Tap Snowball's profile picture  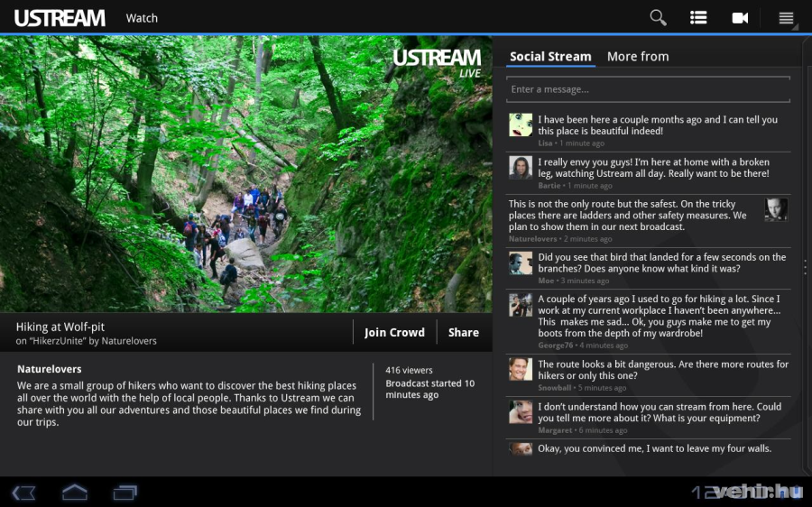coord(521,369)
